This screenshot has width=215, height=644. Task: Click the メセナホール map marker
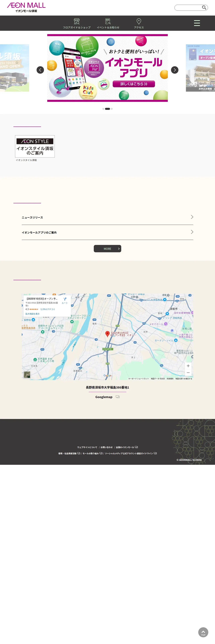(165, 324)
